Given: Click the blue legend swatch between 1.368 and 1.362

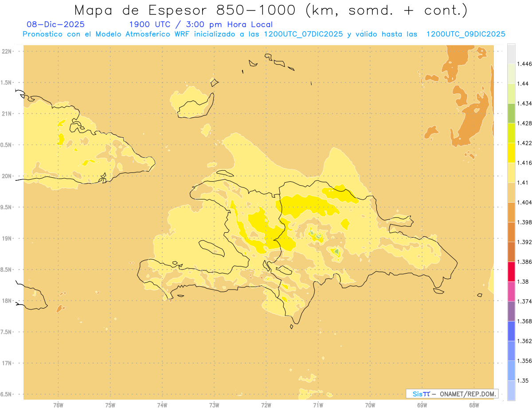Looking at the screenshot, I should tap(511, 331).
